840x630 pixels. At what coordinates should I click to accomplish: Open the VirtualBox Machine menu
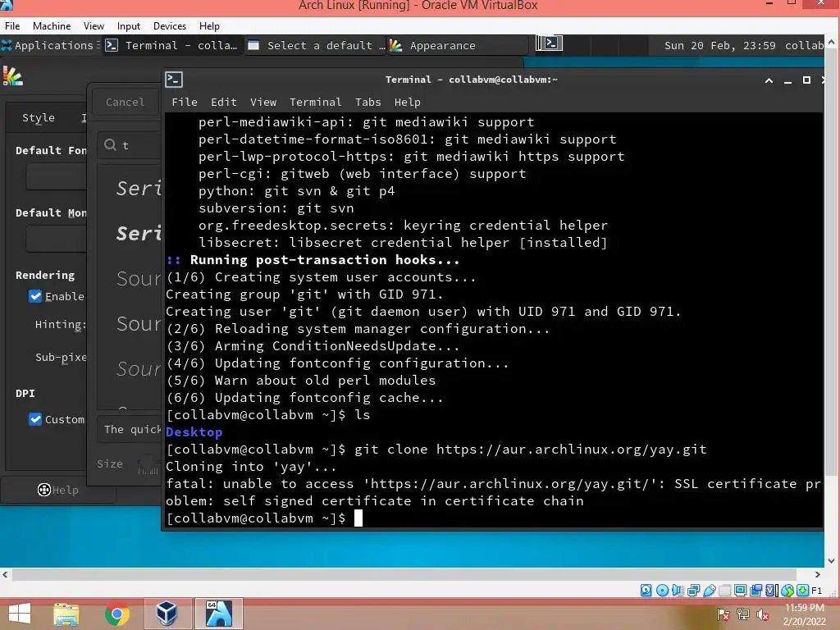click(52, 25)
